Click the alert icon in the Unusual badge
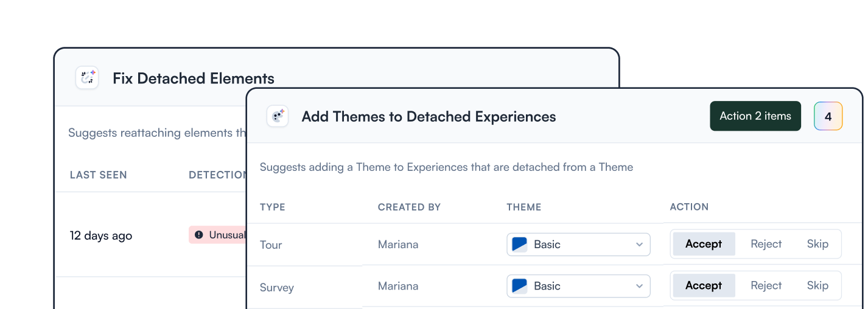This screenshot has height=309, width=868. point(199,235)
